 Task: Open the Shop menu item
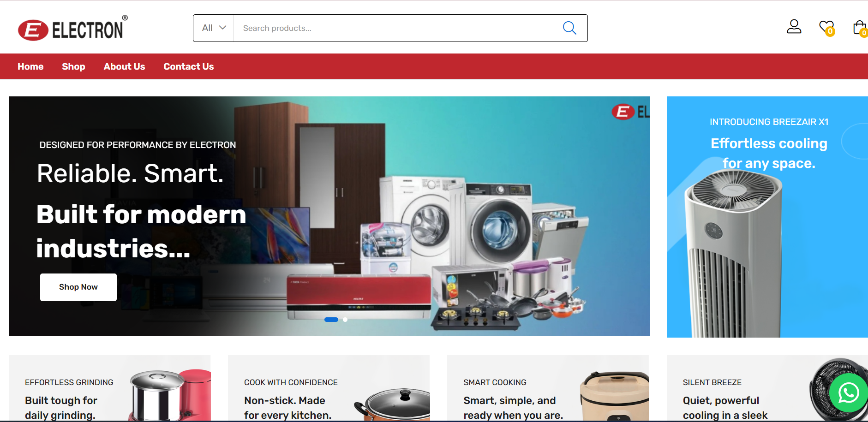coord(73,66)
